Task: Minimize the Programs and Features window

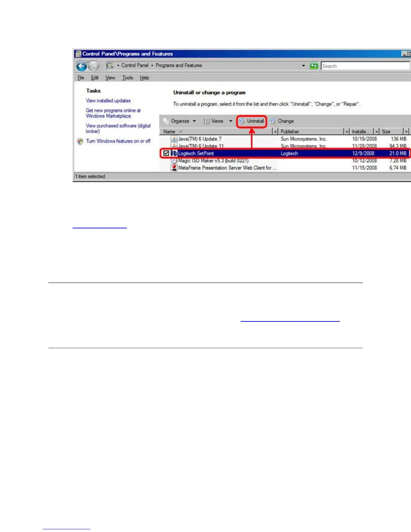Action: point(404,54)
